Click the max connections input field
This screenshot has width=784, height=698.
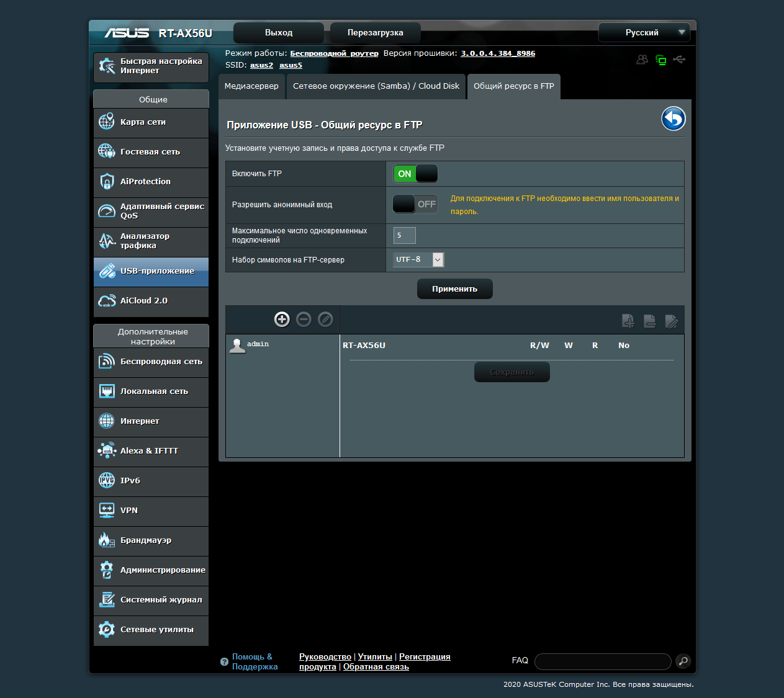click(x=405, y=235)
